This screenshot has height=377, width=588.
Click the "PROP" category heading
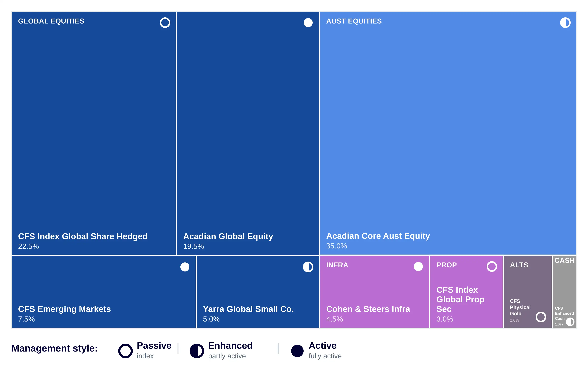(446, 265)
